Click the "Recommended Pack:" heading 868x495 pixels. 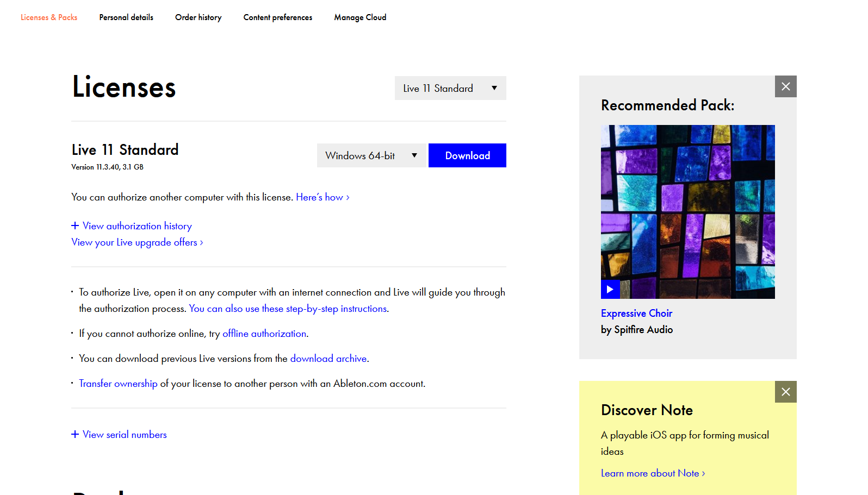point(667,105)
